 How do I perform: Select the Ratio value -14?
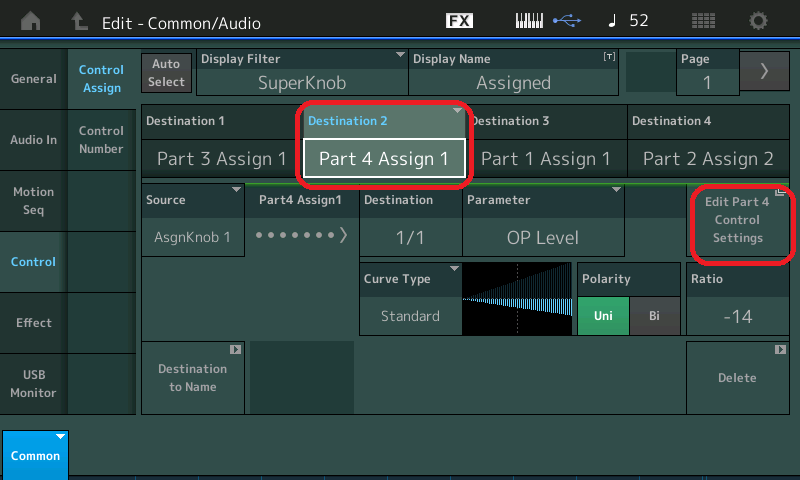point(737,316)
